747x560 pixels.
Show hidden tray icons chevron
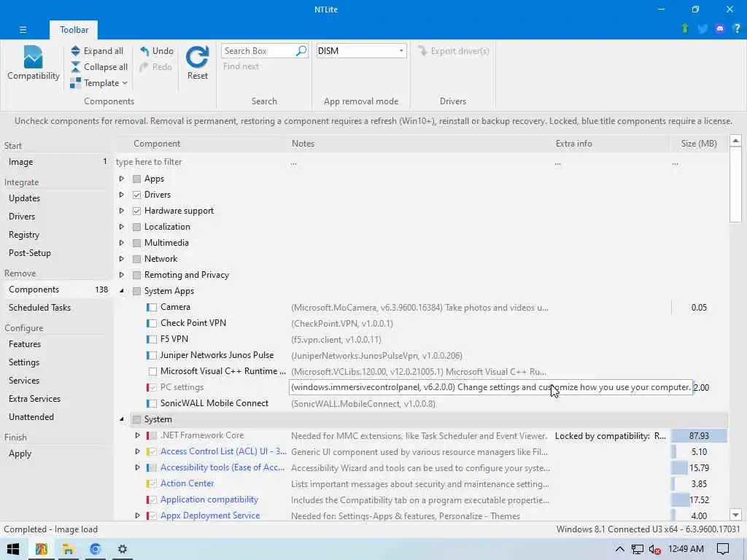(619, 549)
